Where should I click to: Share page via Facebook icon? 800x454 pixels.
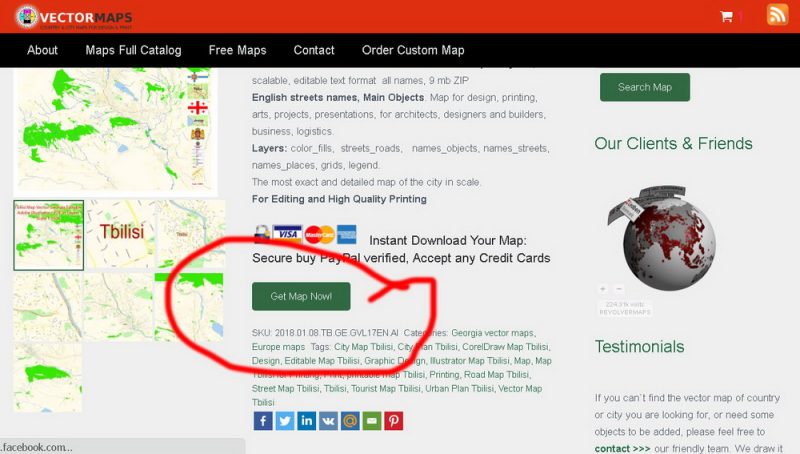pyautogui.click(x=263, y=421)
